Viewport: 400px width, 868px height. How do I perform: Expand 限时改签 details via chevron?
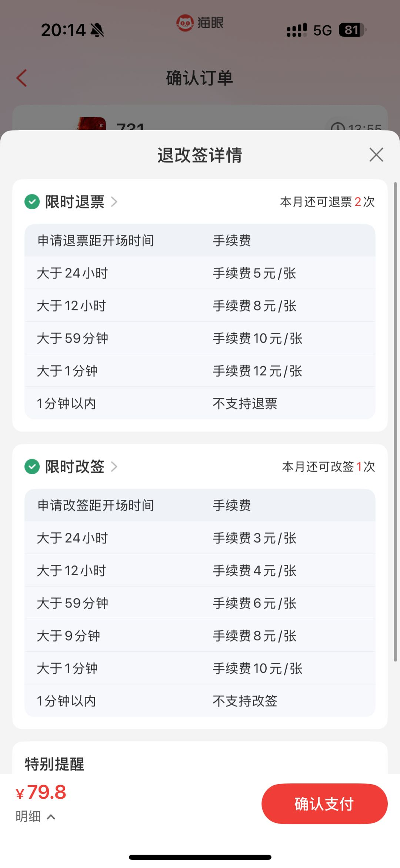114,466
